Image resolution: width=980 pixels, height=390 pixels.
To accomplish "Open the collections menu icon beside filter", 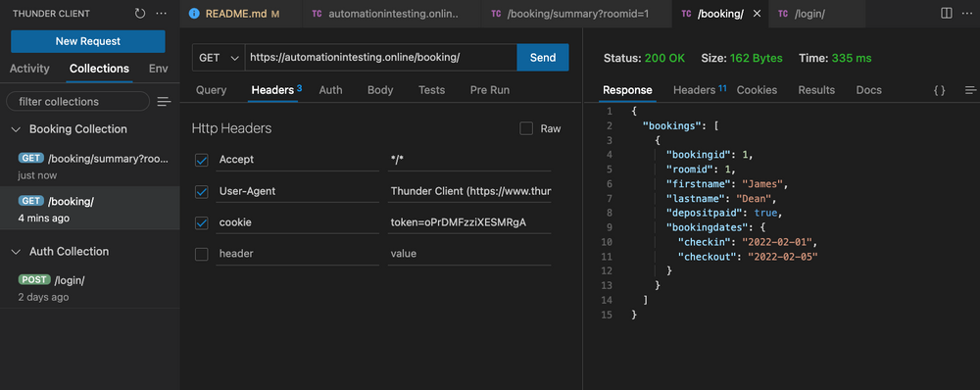I will pyautogui.click(x=164, y=101).
